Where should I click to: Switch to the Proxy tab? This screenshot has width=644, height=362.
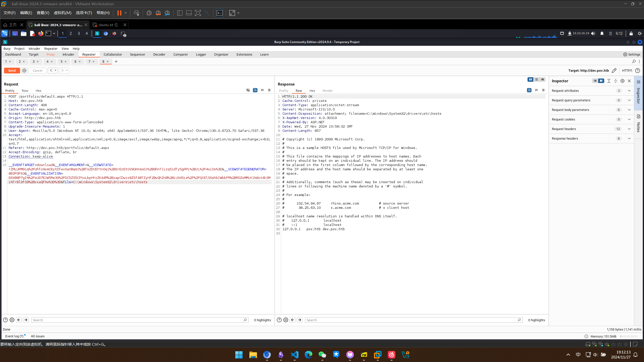coord(50,54)
